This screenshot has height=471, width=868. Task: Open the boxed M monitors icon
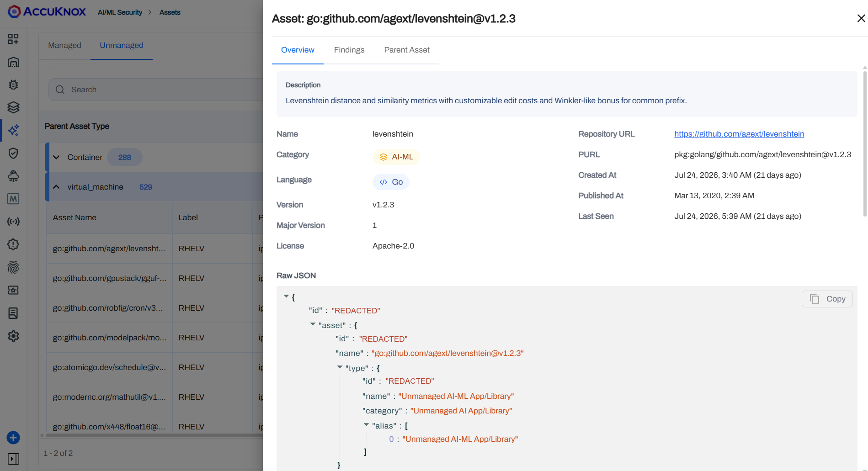[x=13, y=199]
